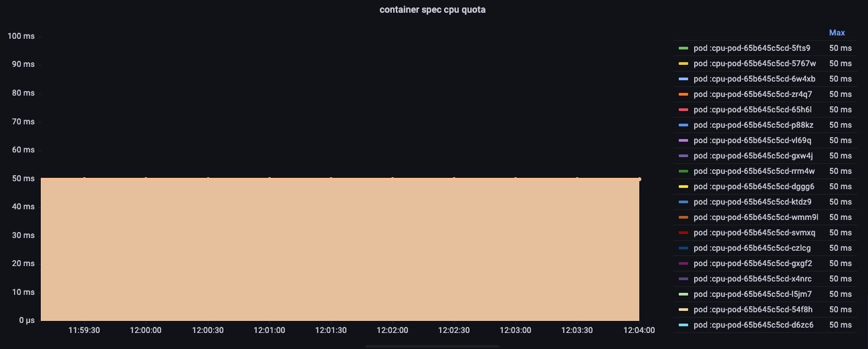Toggle series cpu-pod-65b645c5cd-vl69q in legend

pos(752,140)
